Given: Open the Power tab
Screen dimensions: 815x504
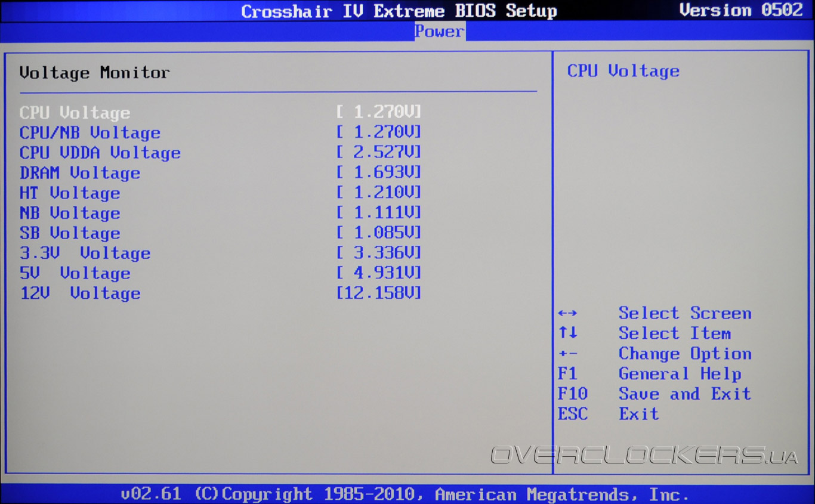Looking at the screenshot, I should pyautogui.click(x=440, y=31).
